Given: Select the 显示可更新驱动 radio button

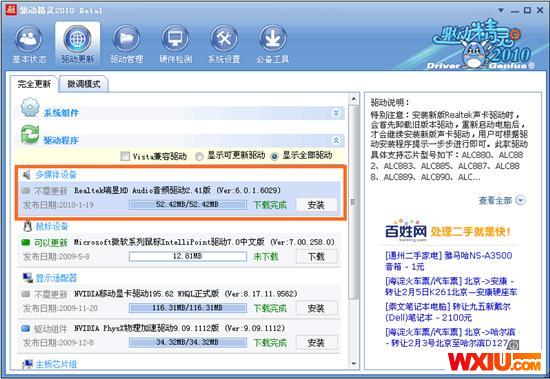Looking at the screenshot, I should [199, 157].
